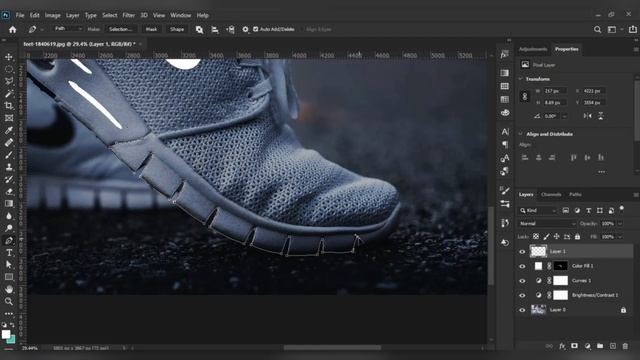Open the Fill dropdown arrow
The image size is (640, 360).
tap(620, 237)
